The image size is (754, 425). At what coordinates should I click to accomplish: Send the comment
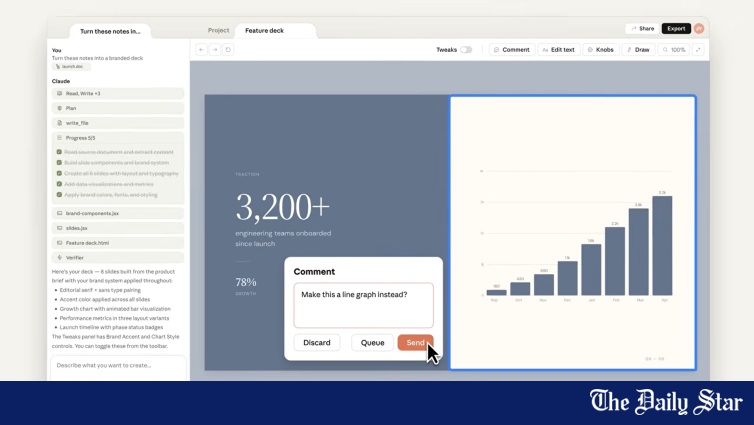point(415,343)
